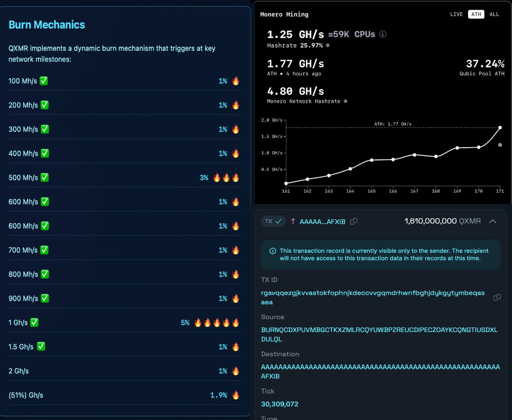Copy the AAAAA...AFXIB address with its copy icon
The image size is (512, 420).
click(x=353, y=222)
